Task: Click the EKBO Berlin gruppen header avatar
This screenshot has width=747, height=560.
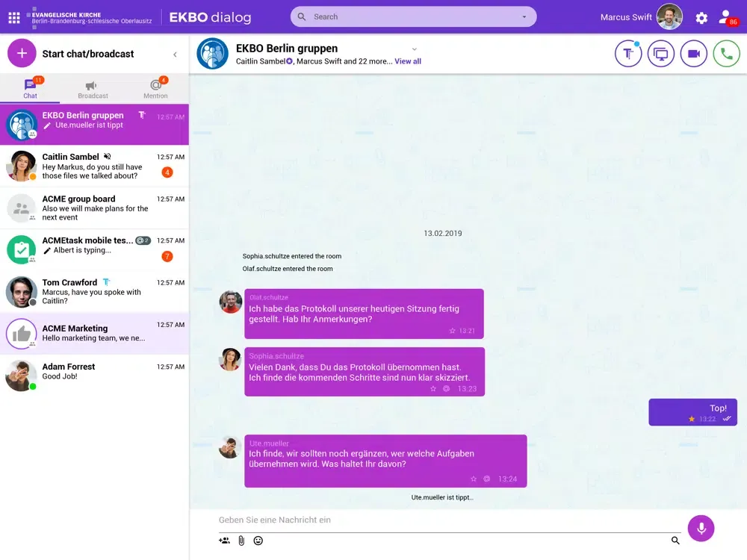Action: coord(212,54)
